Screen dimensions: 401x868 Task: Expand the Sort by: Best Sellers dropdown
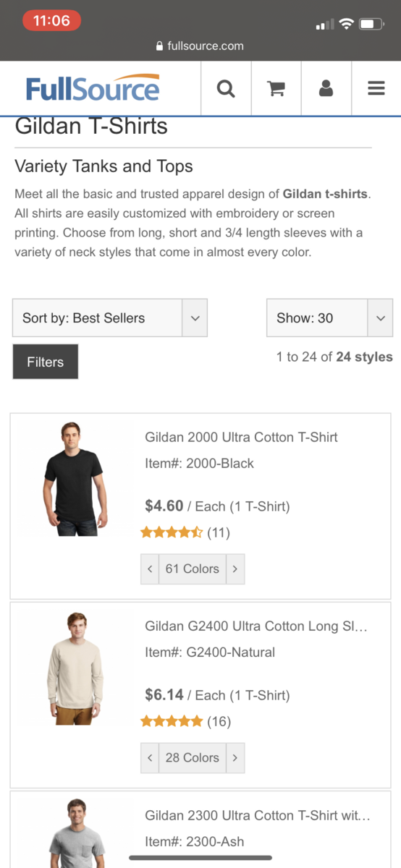point(110,318)
